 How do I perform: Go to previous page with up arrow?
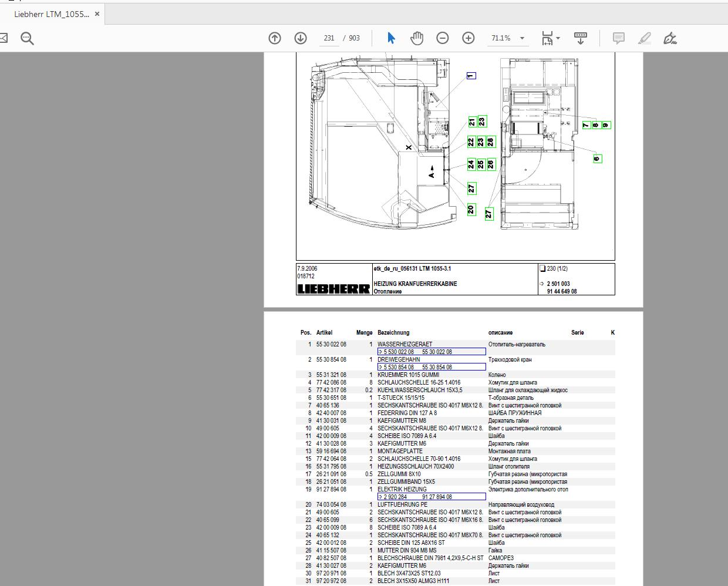[274, 38]
